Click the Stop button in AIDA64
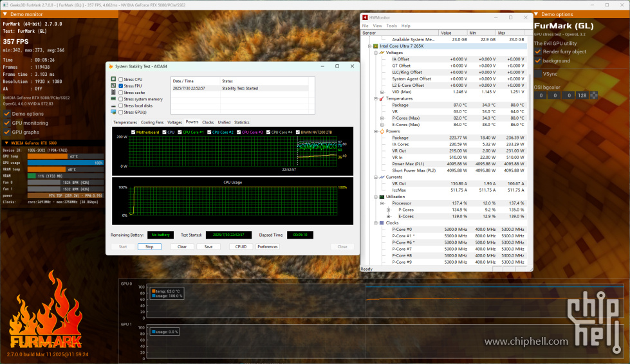The height and width of the screenshot is (364, 630). click(149, 247)
